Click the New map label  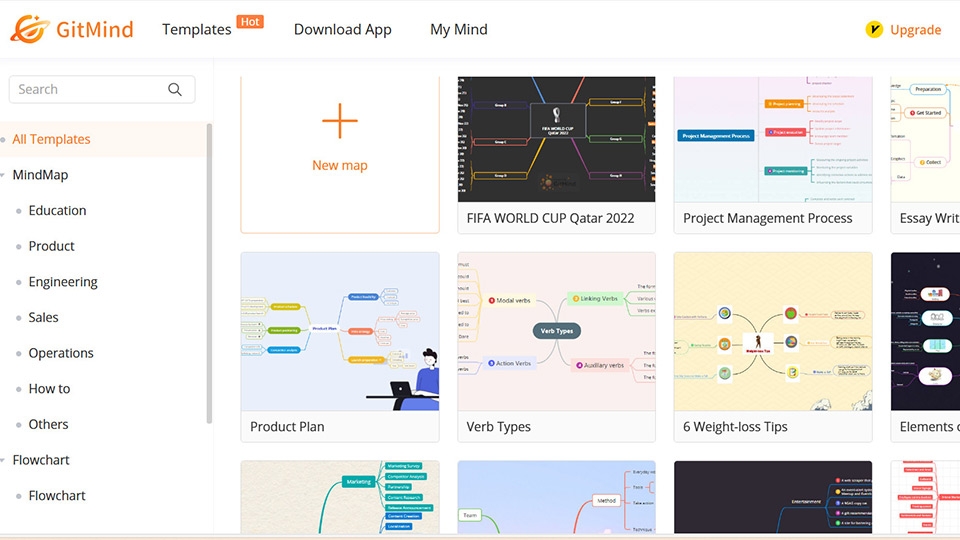point(340,165)
